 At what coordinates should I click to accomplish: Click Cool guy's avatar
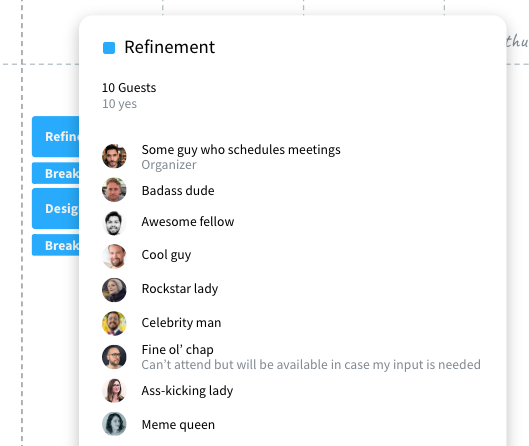pos(114,256)
